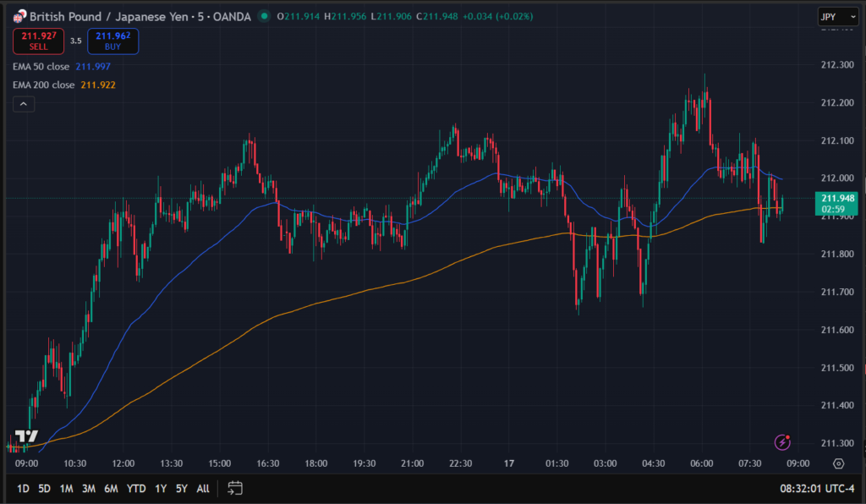Click the 211.300 price axis label
This screenshot has height=504, width=866.
[837, 443]
